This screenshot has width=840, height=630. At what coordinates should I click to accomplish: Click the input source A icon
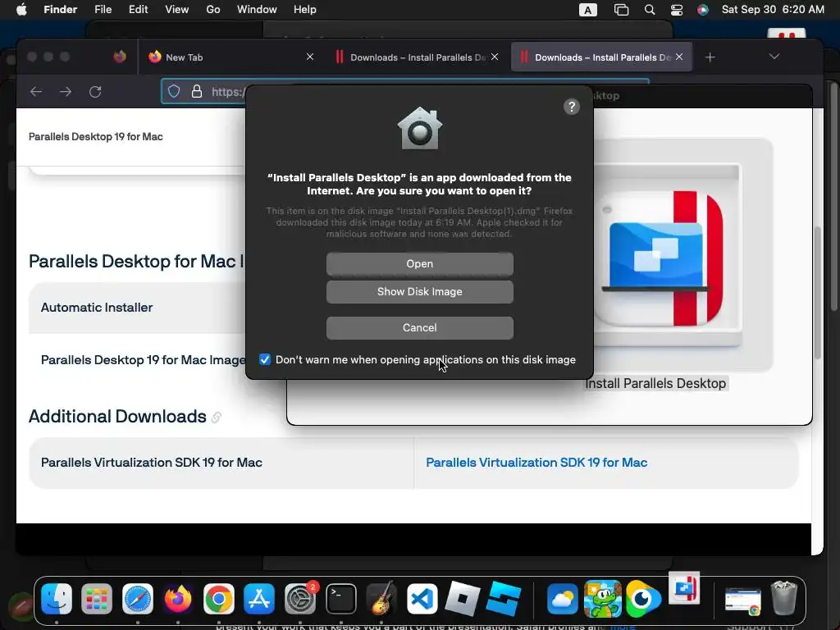(587, 10)
